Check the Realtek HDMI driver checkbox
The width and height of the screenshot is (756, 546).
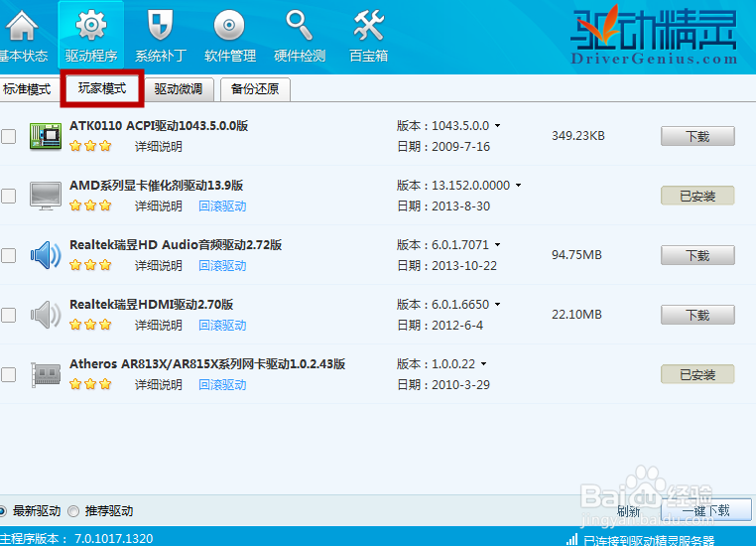click(x=8, y=315)
